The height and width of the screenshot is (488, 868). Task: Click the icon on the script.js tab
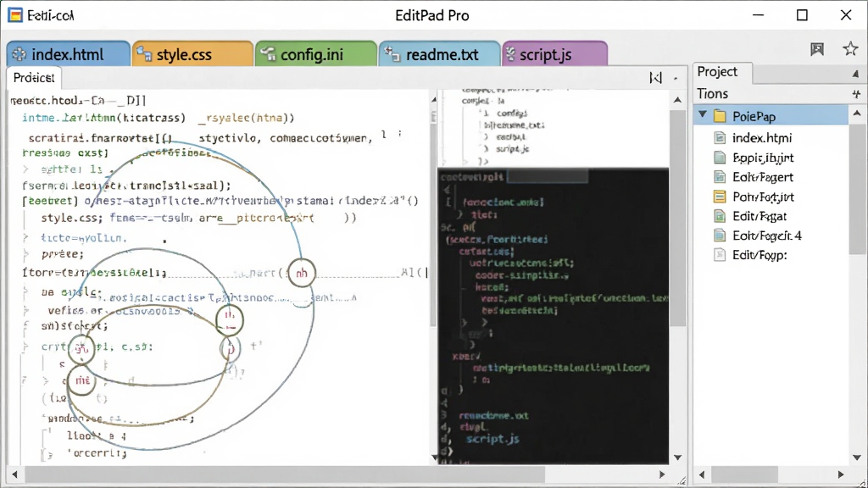tap(510, 54)
